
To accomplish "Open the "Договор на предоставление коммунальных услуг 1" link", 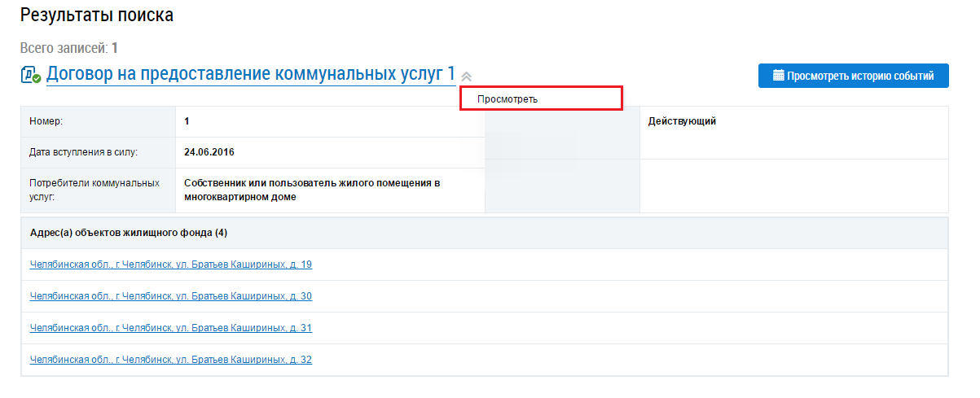I will 250,74.
